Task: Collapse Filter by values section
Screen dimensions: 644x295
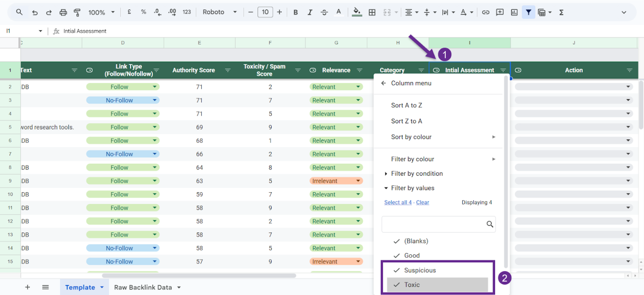Action: [x=409, y=188]
